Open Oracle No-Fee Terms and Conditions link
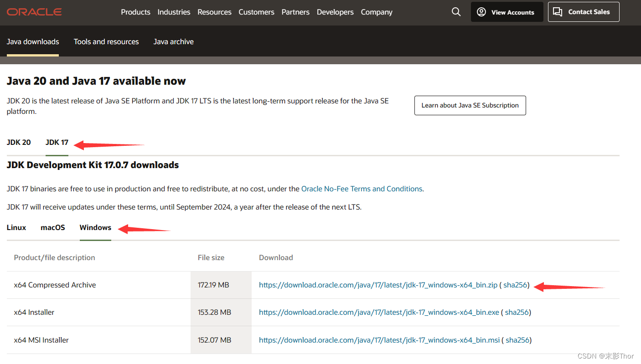This screenshot has height=364, width=641. [x=362, y=189]
